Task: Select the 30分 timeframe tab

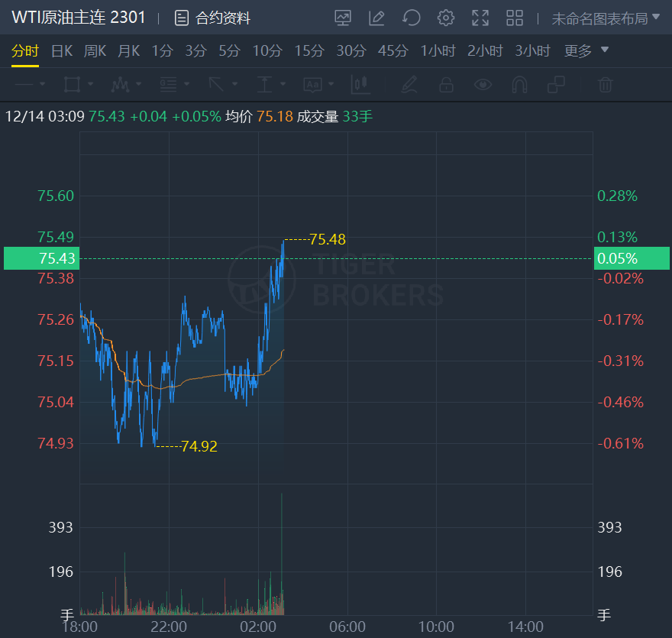Action: [x=351, y=51]
